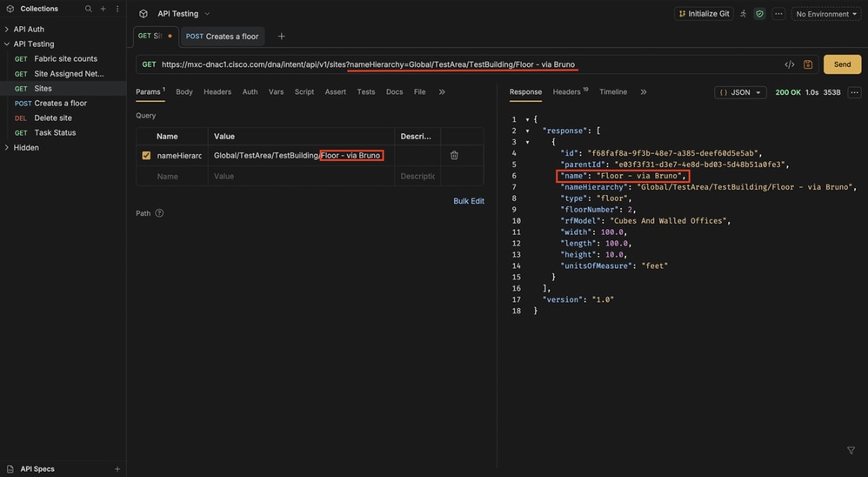Delete the nameHierarchy query parameter row
868x477 pixels.
click(454, 156)
